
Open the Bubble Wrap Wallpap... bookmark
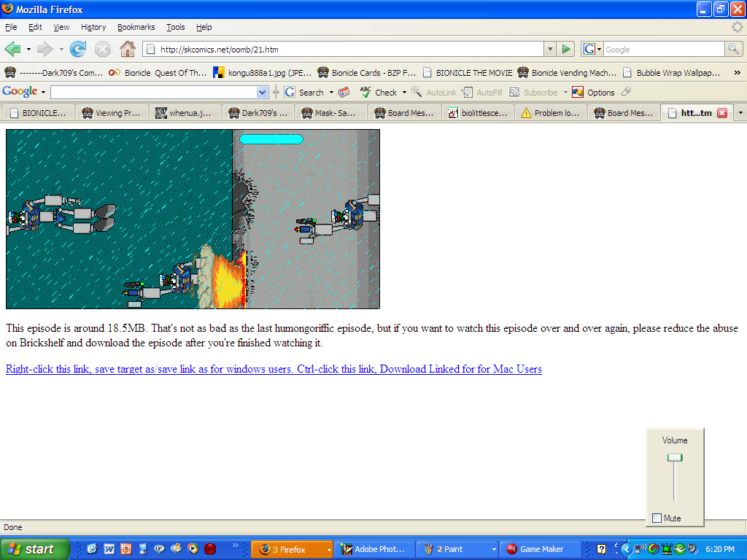[671, 72]
